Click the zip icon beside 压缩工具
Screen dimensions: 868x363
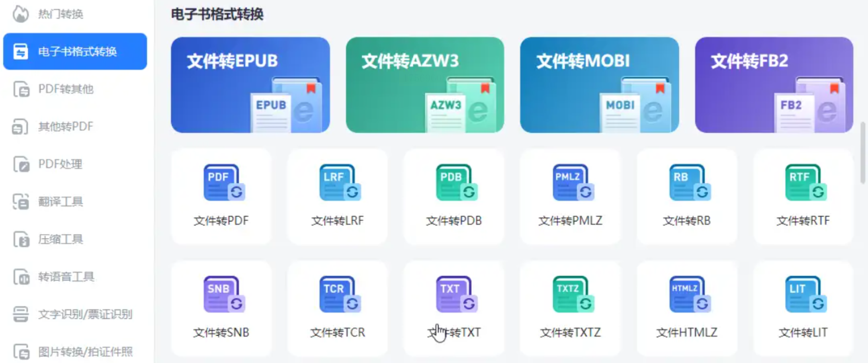click(21, 239)
